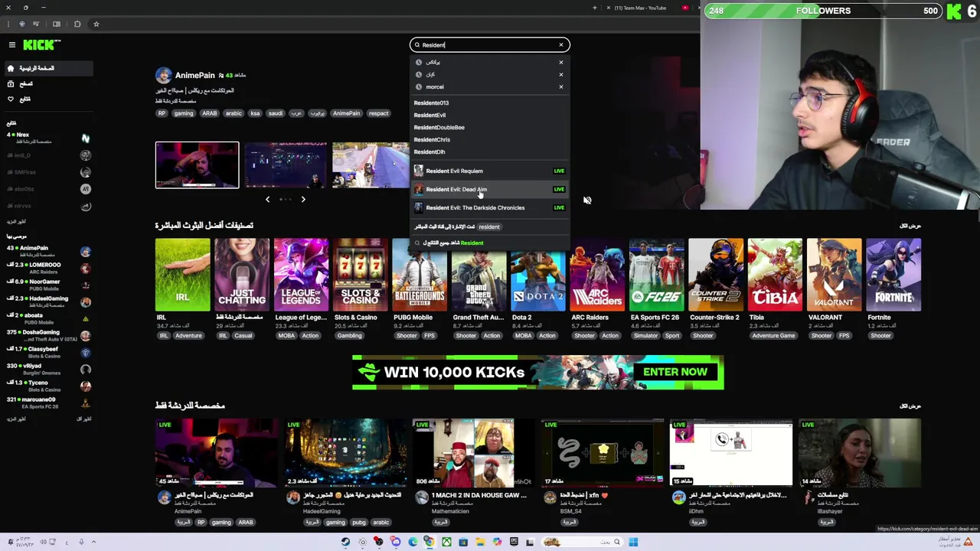Open the first featured stream thumbnail
980x551 pixels.
198,165
